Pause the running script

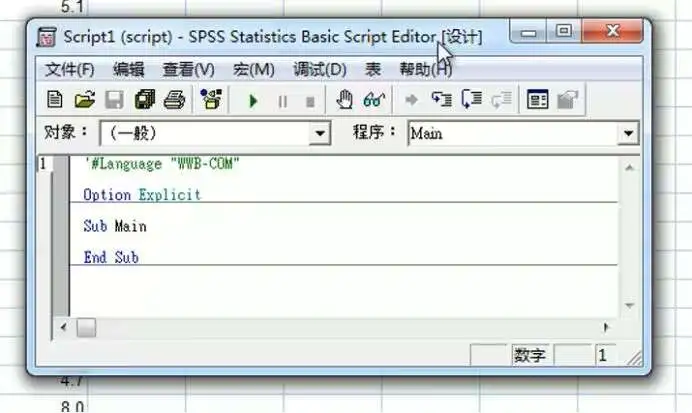pyautogui.click(x=282, y=102)
